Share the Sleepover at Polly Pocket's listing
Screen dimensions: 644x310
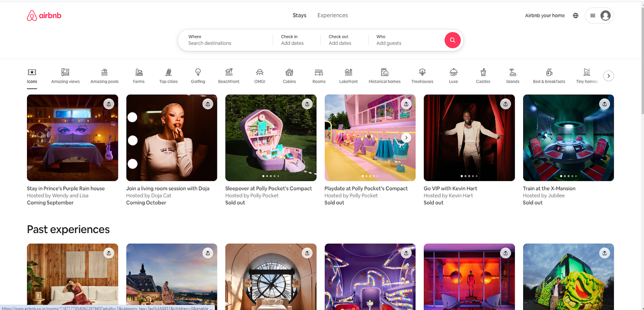pos(307,104)
